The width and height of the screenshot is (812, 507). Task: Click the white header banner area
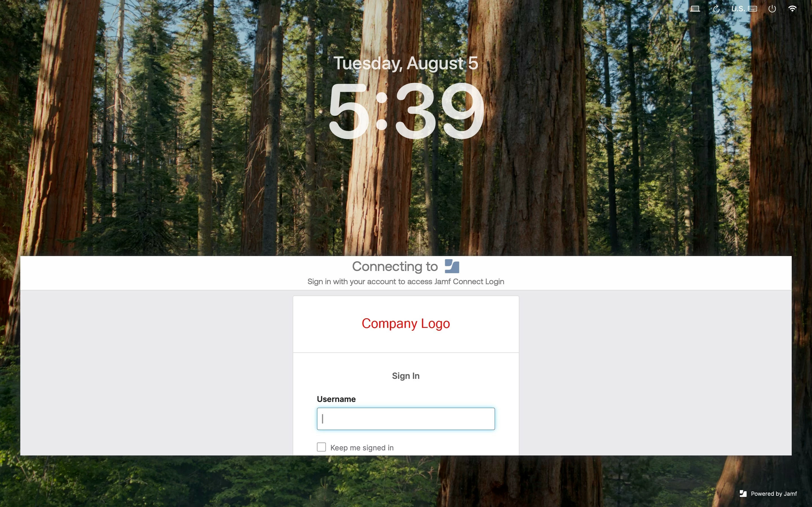pyautogui.click(x=406, y=273)
